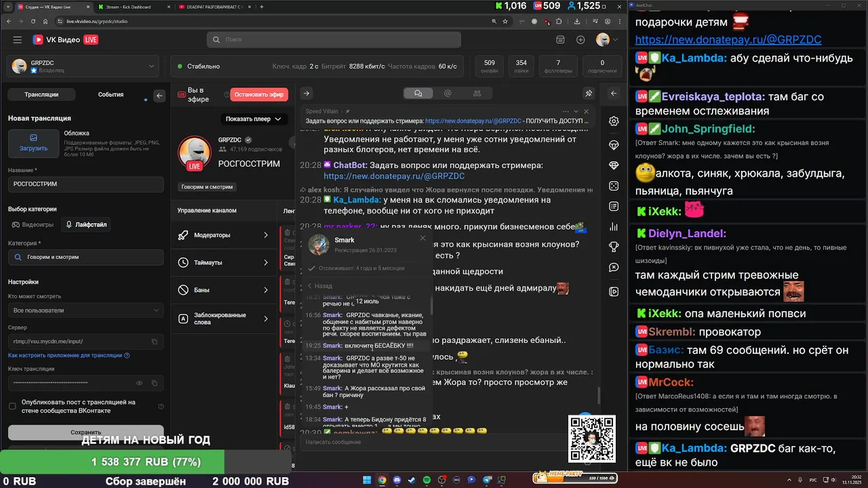Click the chat-with-cross icon in sidebar

click(614, 268)
